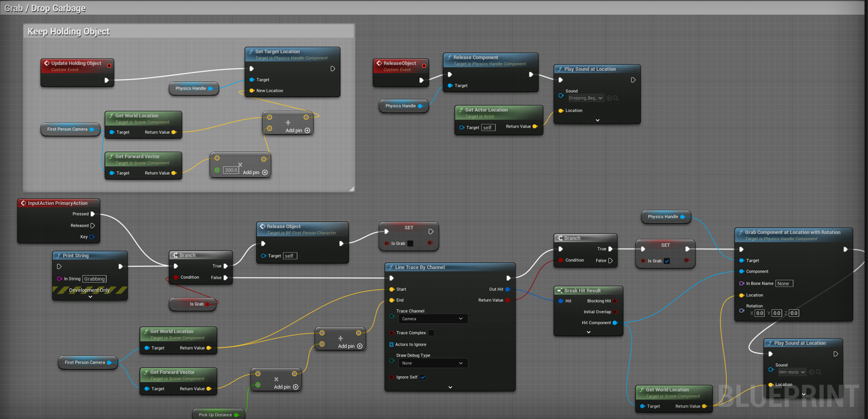Click the browse magnifier icon beside Dropping_Bag sound
This screenshot has height=419, width=868.
[x=616, y=98]
